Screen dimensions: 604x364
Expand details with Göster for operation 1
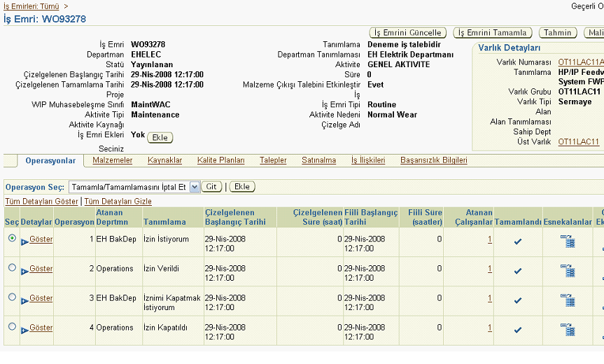[41, 239]
